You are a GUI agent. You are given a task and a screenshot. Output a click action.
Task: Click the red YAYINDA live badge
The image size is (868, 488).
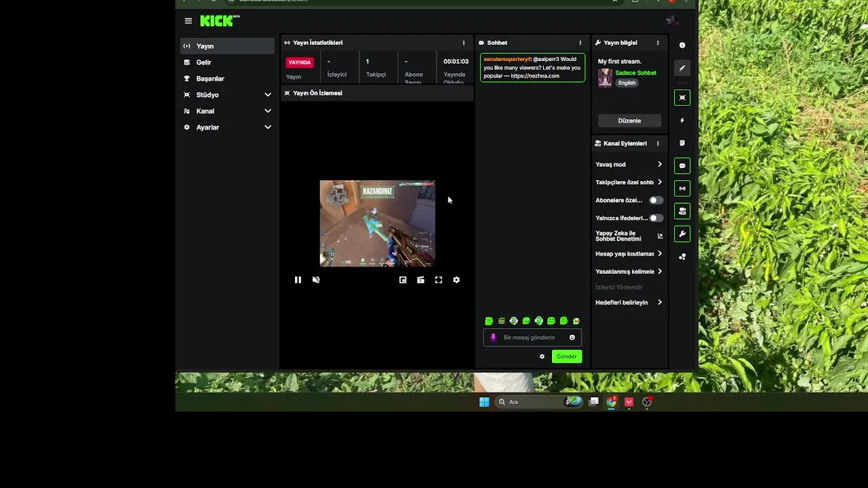[300, 62]
